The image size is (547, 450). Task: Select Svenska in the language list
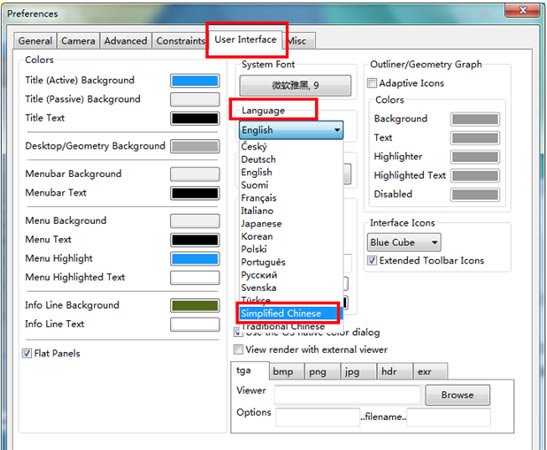coord(291,288)
